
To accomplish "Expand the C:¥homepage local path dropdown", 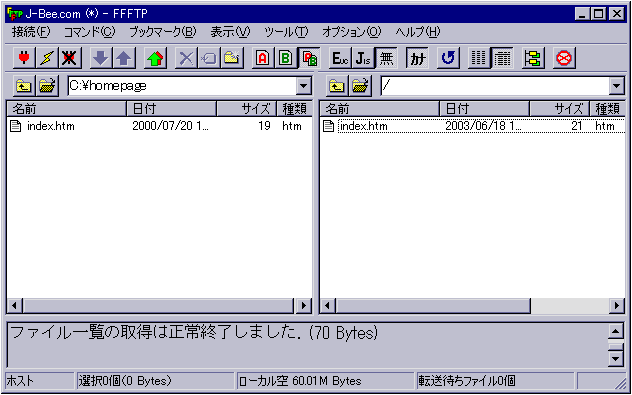I will click(303, 85).
